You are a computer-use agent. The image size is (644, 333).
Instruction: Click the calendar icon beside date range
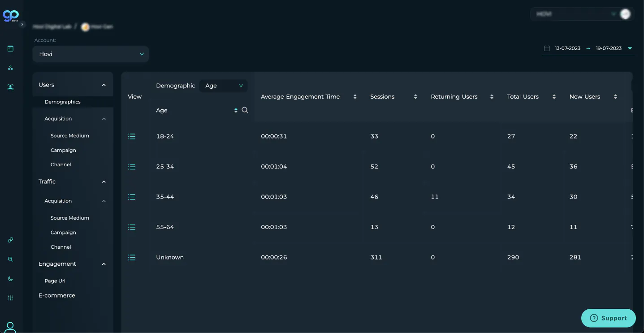coord(547,48)
